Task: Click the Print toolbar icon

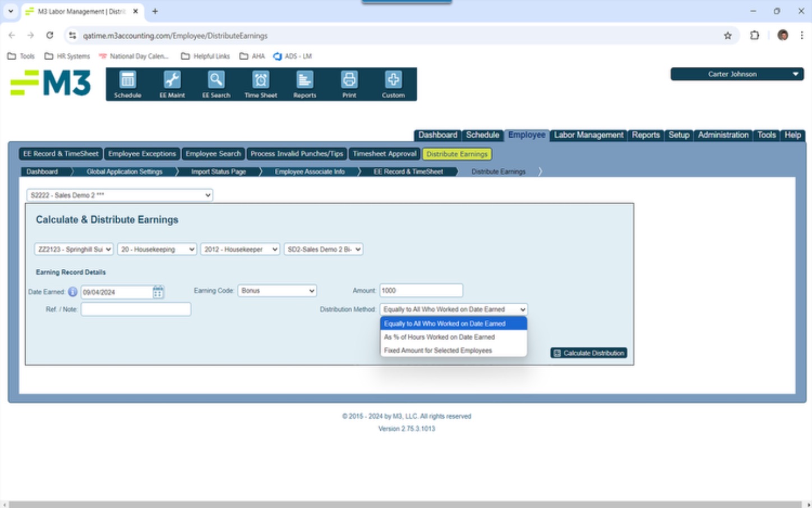Action: coord(349,84)
